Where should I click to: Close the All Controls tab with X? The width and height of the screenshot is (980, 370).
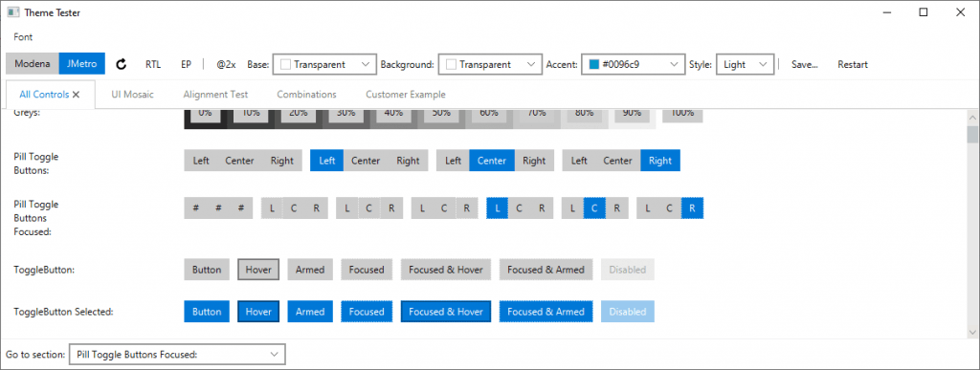coord(77,95)
